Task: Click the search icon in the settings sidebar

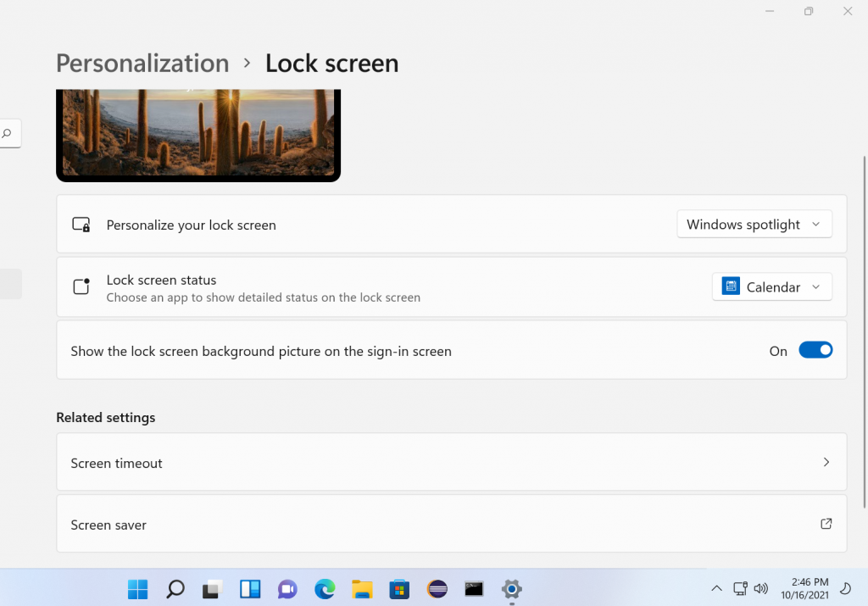Action: pyautogui.click(x=8, y=133)
